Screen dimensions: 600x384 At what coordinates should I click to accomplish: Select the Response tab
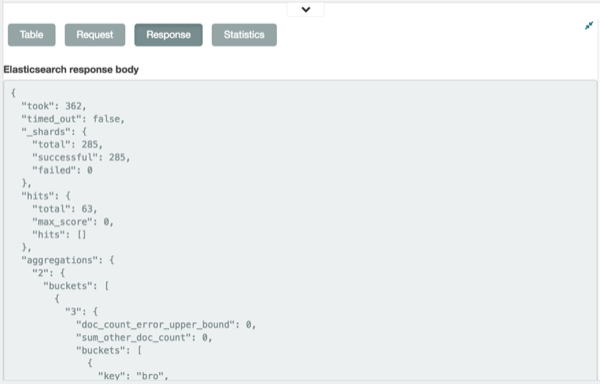(168, 35)
